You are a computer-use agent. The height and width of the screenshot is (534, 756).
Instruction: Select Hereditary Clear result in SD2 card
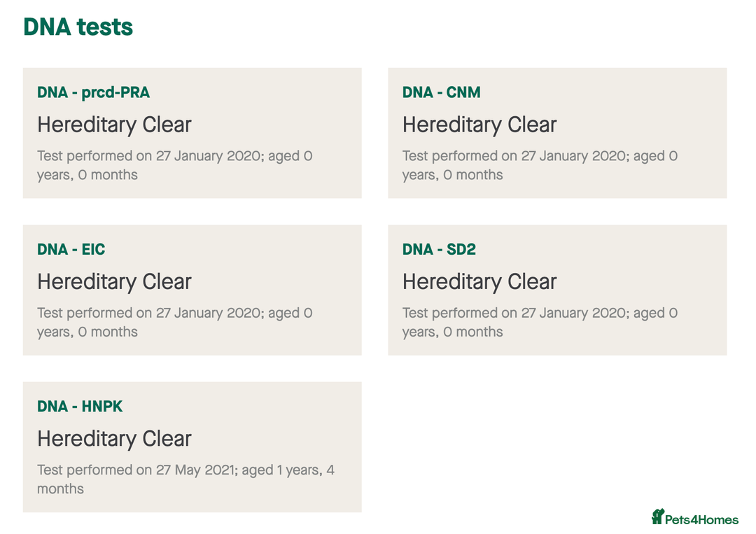point(479,282)
